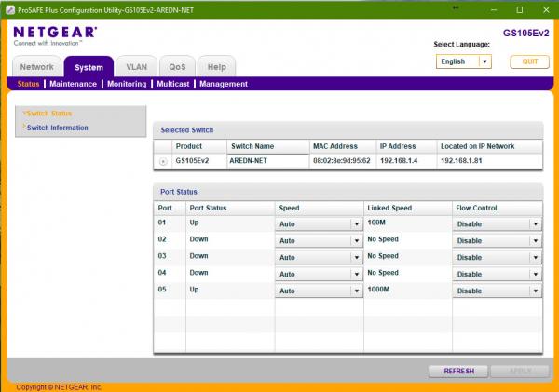Viewport: 559px width, 392px height.
Task: Open Switch Information in the sidebar
Action: pos(57,128)
